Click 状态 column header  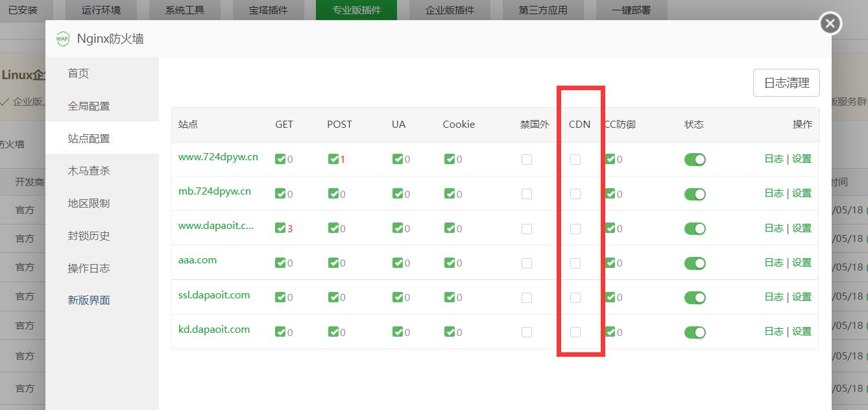tap(693, 124)
